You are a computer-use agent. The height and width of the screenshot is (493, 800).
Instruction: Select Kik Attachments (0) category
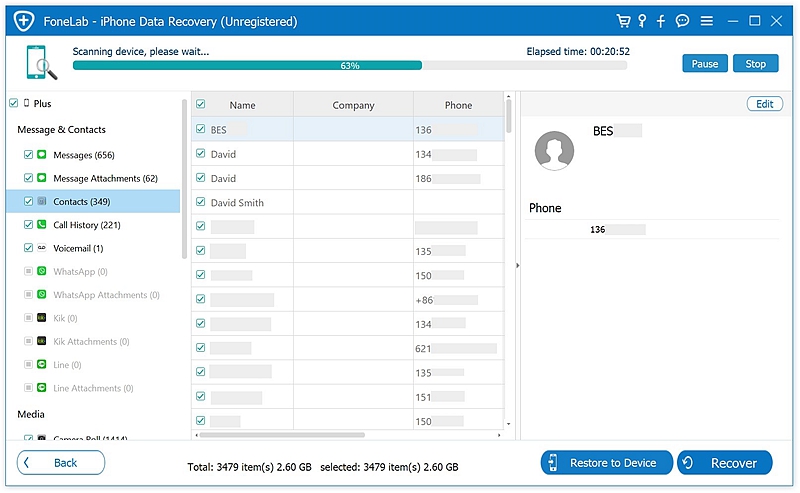(x=91, y=341)
